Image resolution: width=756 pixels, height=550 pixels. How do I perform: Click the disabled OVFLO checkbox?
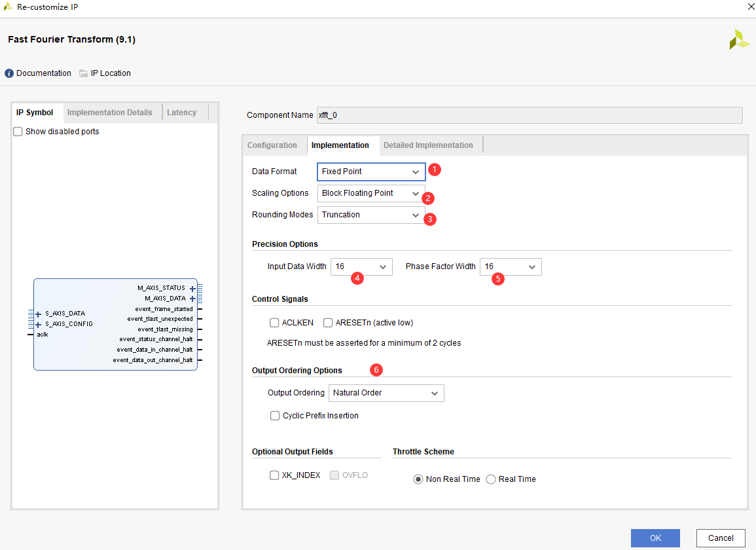click(334, 475)
